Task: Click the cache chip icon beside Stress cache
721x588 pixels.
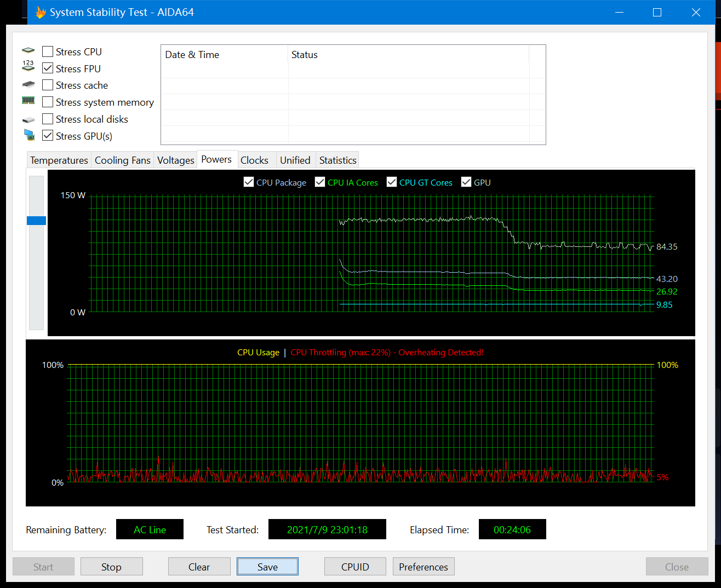Action: (x=28, y=85)
